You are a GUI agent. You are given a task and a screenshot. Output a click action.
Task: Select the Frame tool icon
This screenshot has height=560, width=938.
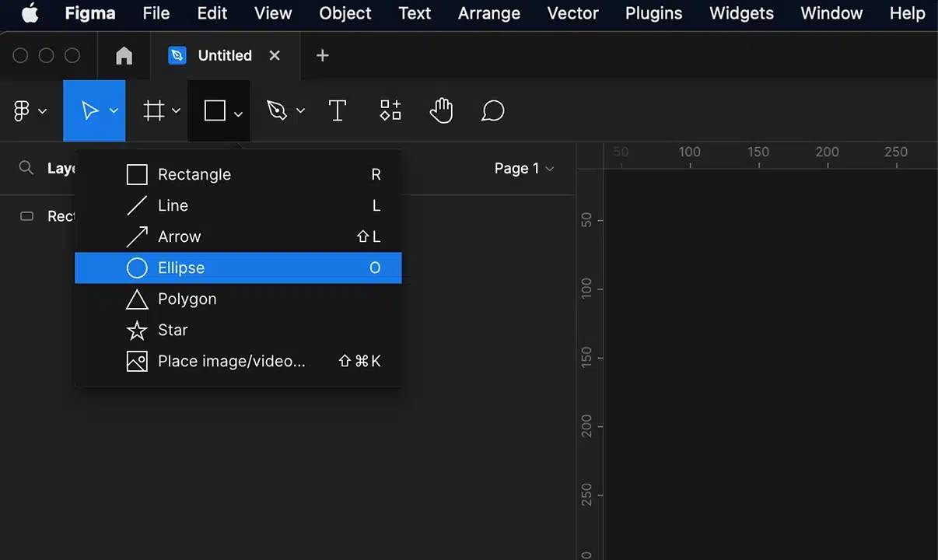pos(154,111)
